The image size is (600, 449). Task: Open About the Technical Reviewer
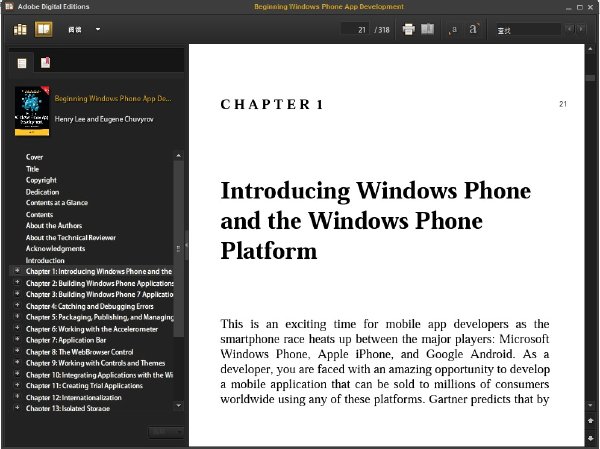pyautogui.click(x=71, y=237)
